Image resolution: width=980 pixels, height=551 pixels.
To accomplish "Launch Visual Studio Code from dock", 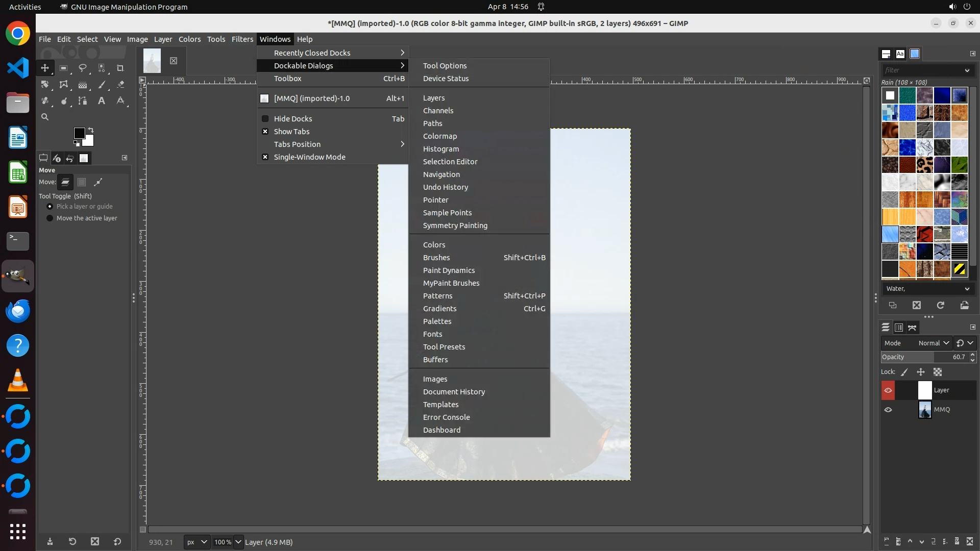I will click(18, 68).
